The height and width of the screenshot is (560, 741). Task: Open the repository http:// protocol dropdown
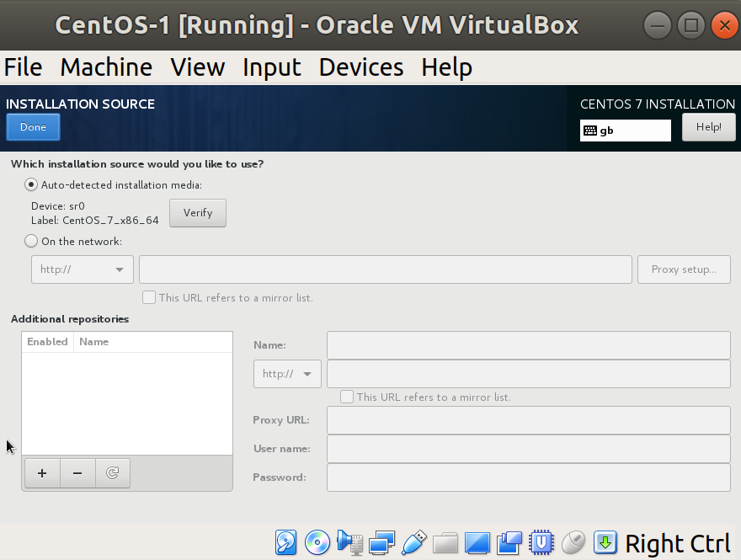287,374
